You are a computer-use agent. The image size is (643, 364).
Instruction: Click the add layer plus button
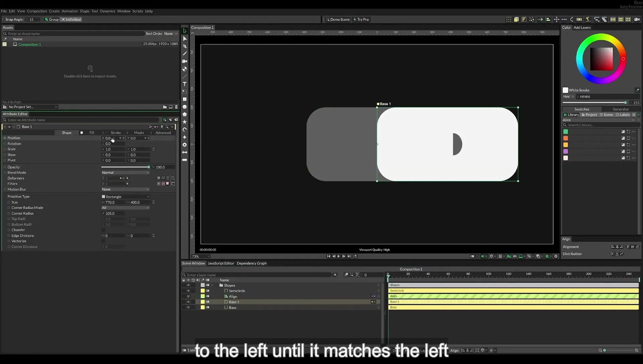tap(335, 275)
